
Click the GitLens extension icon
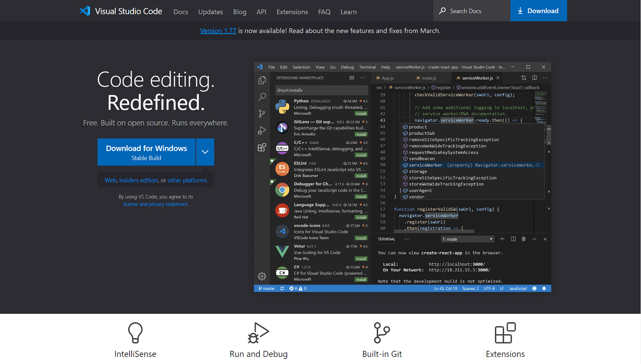click(282, 128)
